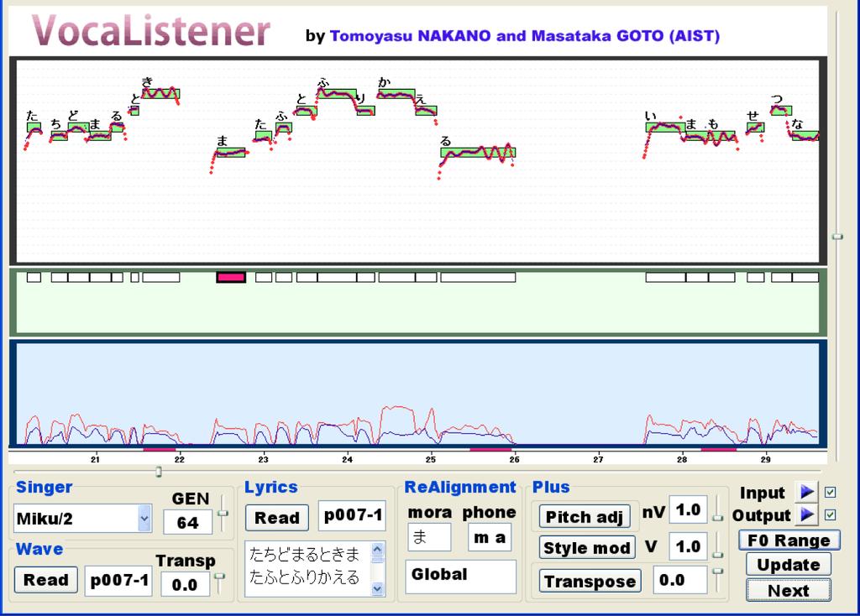Click the 29 second timeline marker

tap(766, 460)
